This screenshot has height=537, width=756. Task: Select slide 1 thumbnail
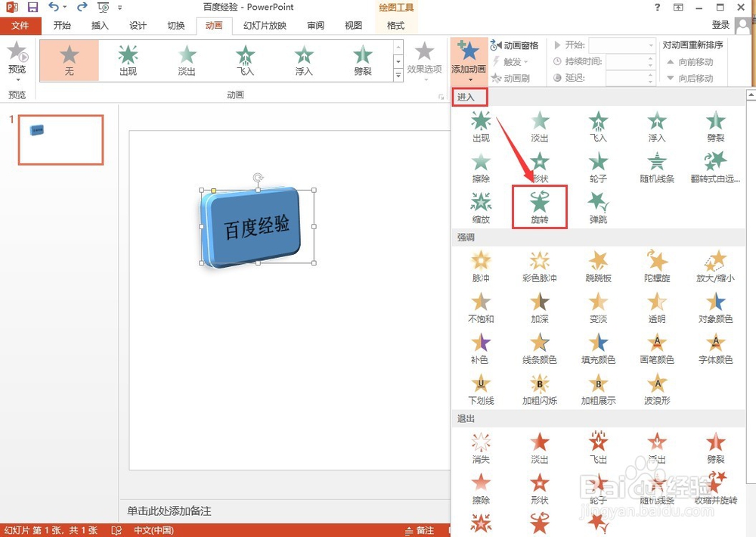(60, 140)
